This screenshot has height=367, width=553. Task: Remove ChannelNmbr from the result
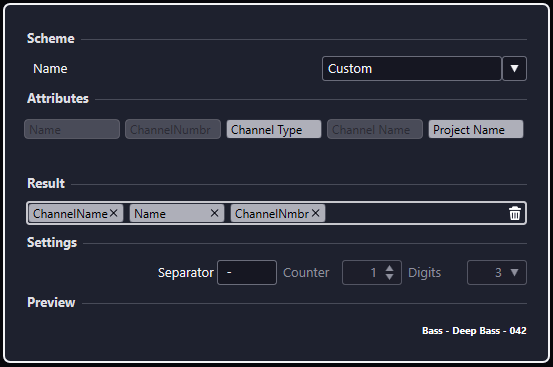pyautogui.click(x=316, y=213)
